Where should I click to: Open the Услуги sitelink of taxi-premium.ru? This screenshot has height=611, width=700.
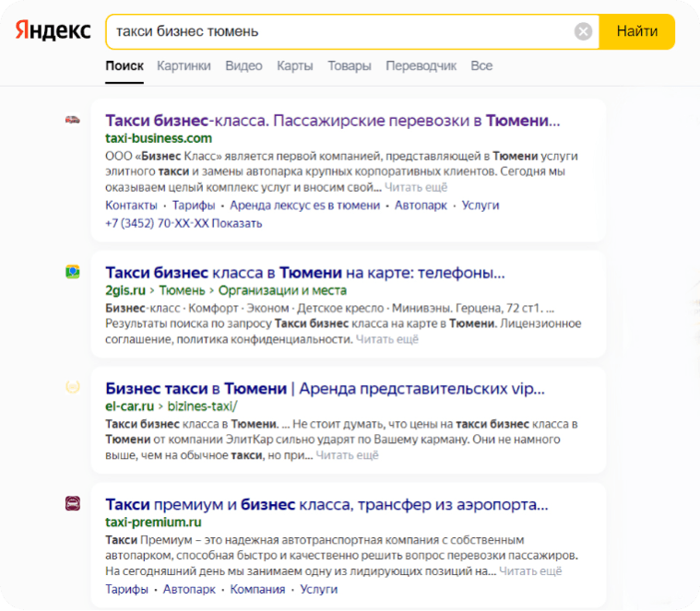[x=319, y=589]
